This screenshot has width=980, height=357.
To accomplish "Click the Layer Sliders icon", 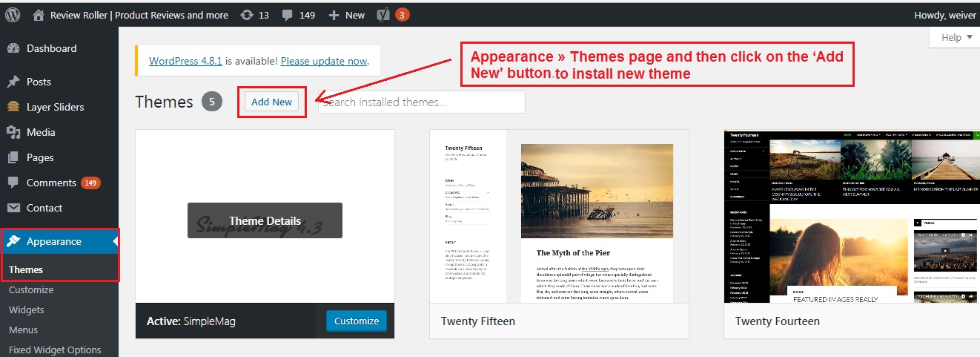I will (x=13, y=107).
